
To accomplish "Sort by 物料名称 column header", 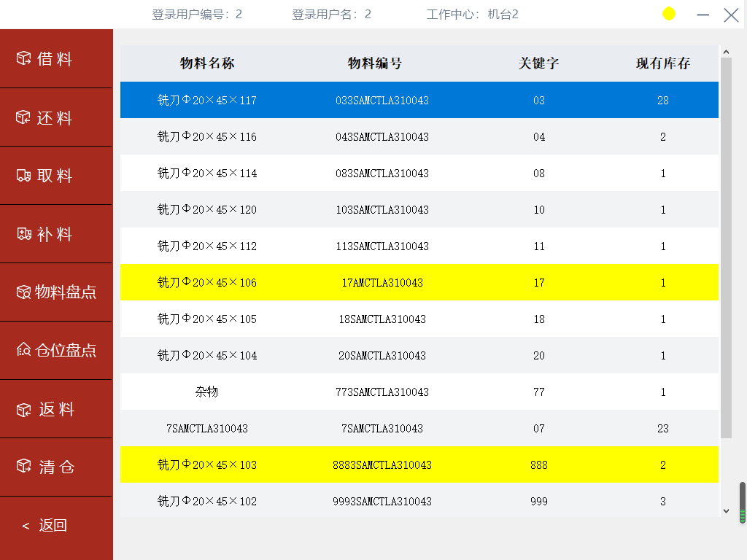I will 207,63.
